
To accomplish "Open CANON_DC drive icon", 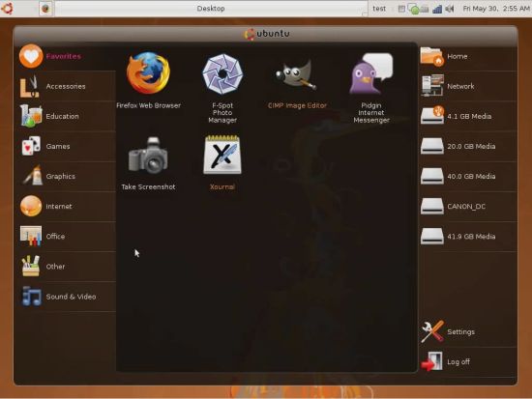I will tap(432, 206).
